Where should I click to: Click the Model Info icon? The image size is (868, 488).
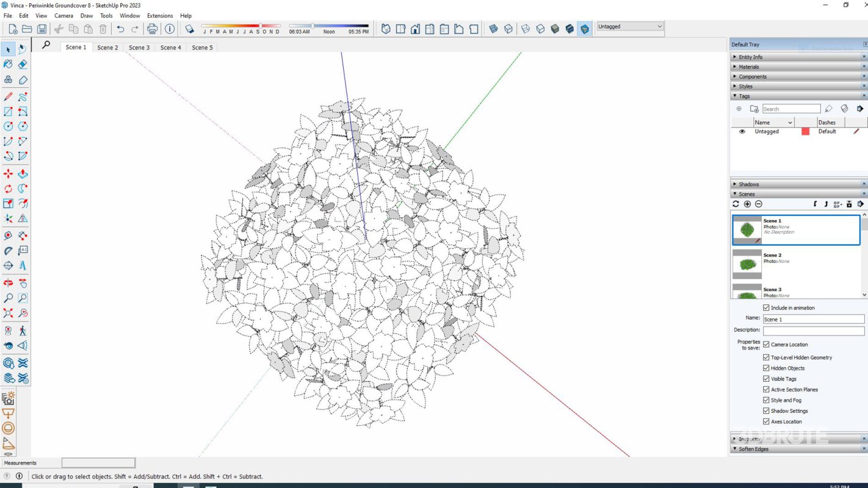pyautogui.click(x=170, y=29)
